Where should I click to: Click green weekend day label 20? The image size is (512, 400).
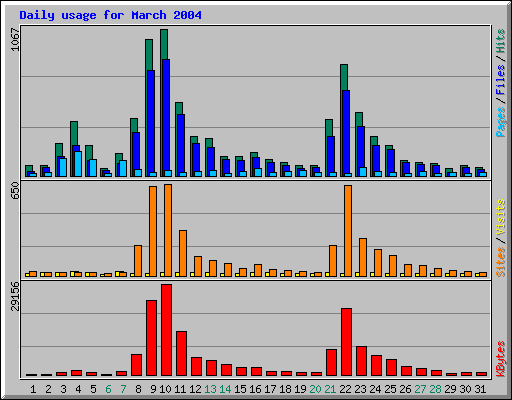point(315,389)
